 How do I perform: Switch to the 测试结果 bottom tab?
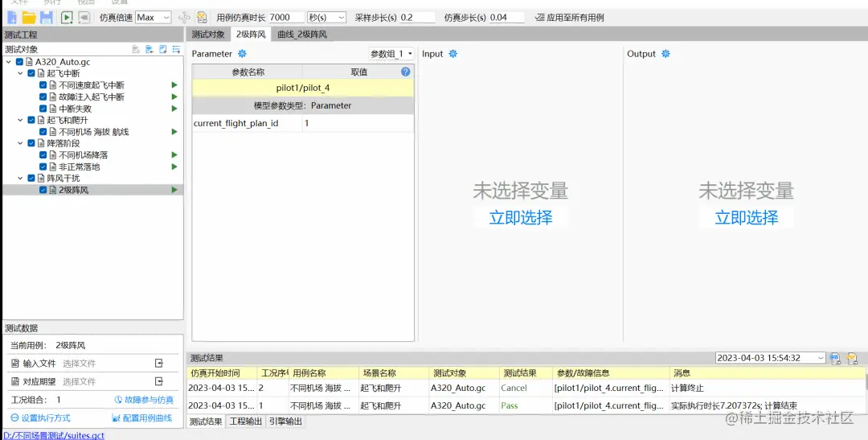pos(206,421)
